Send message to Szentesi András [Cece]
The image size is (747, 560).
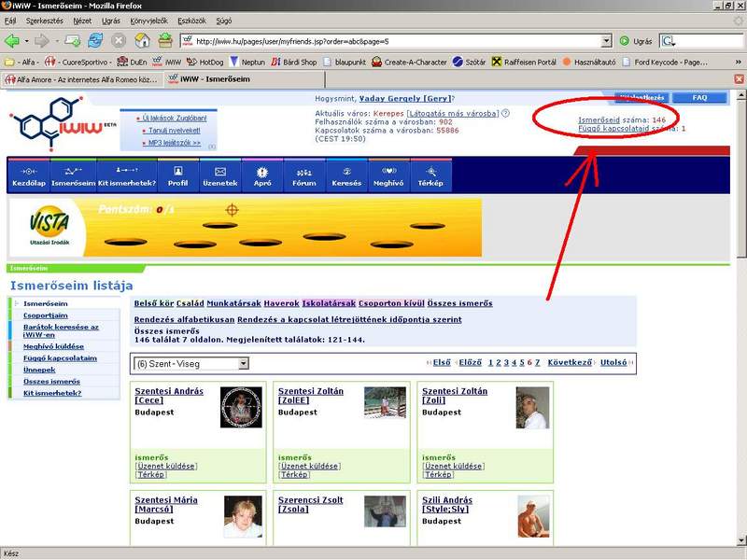coord(166,466)
